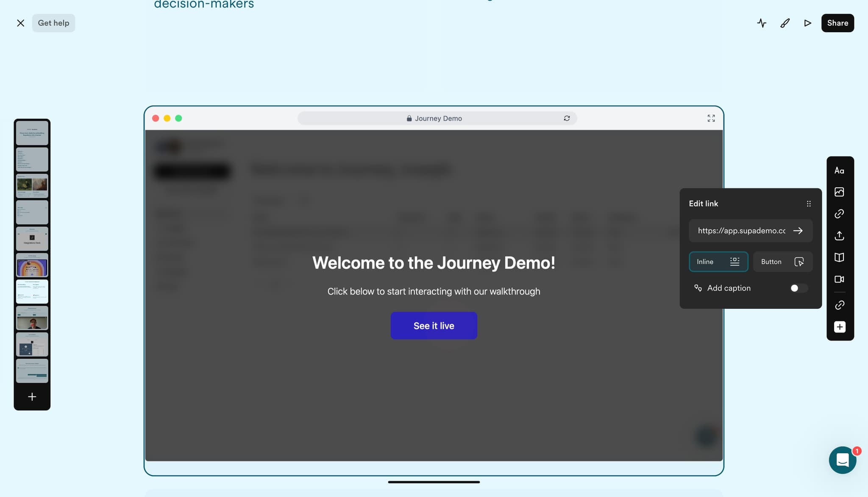868x497 pixels.
Task: Click the link URL input field
Action: [x=741, y=231]
